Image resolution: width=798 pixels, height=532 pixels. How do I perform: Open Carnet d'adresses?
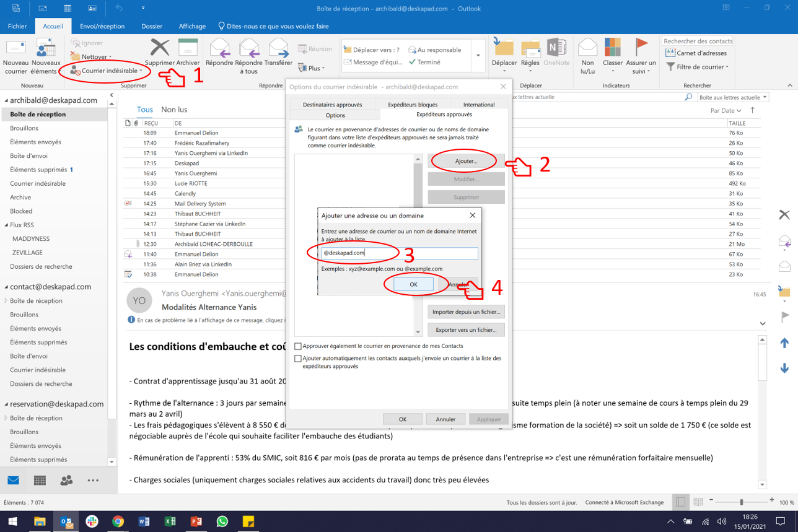[696, 53]
